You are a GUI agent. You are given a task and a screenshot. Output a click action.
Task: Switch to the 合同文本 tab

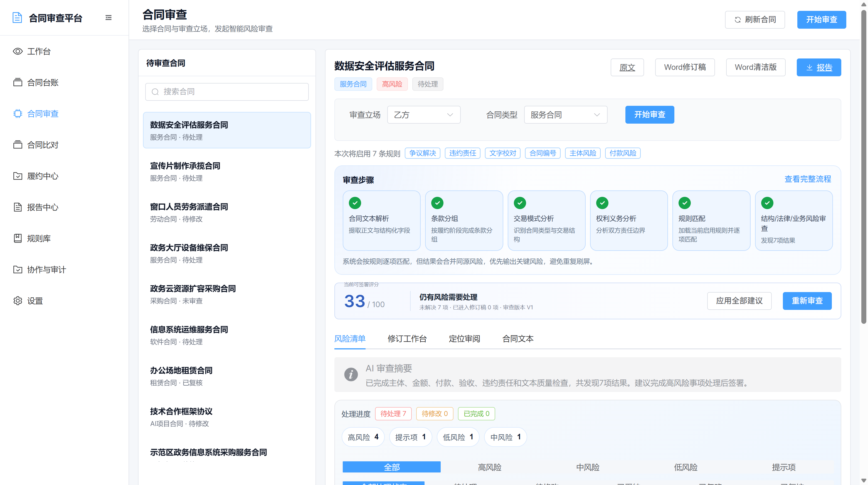(518, 339)
